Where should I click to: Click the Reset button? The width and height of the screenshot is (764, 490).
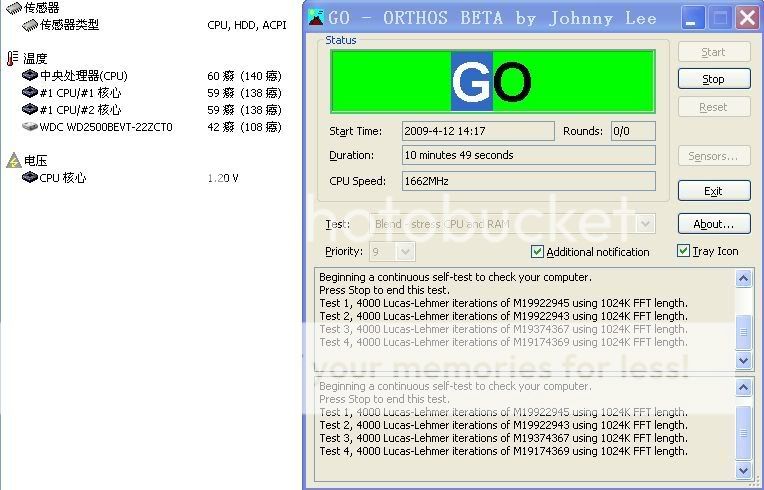[x=714, y=107]
